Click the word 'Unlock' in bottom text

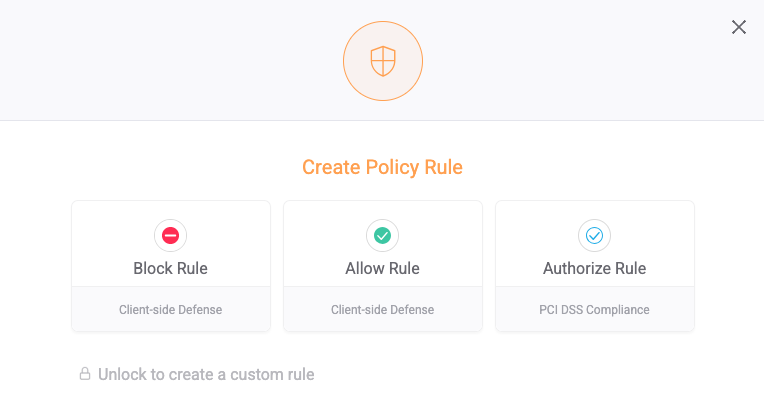[x=122, y=374]
